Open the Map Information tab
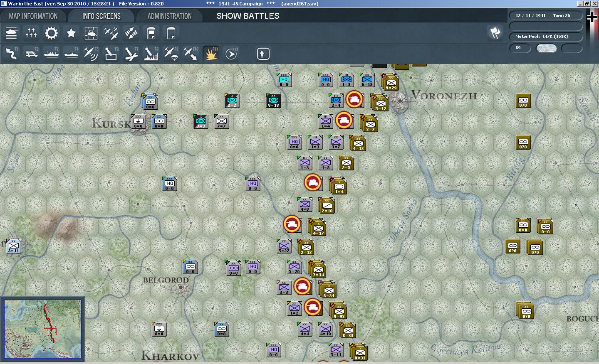Screen dimensions: 599x364 click(33, 16)
